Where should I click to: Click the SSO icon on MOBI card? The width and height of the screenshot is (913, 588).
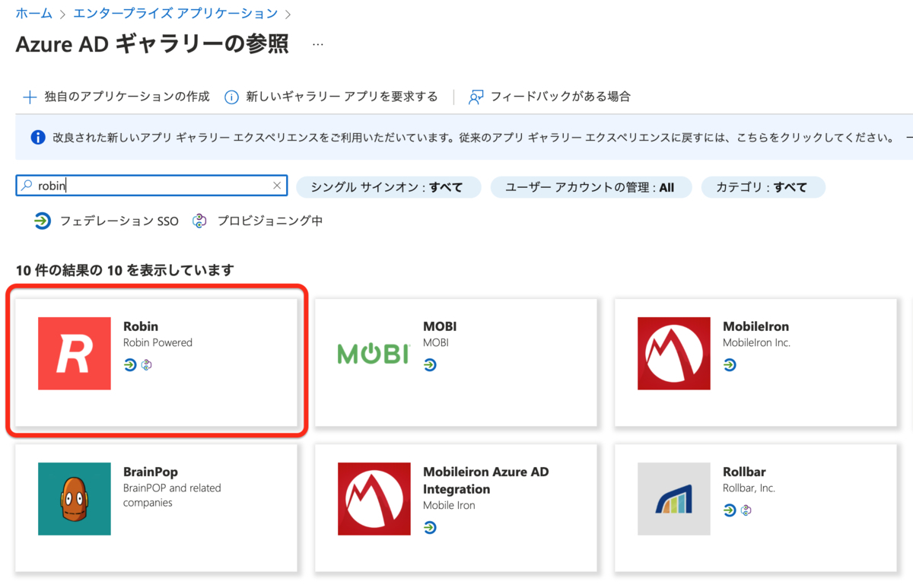(x=430, y=365)
